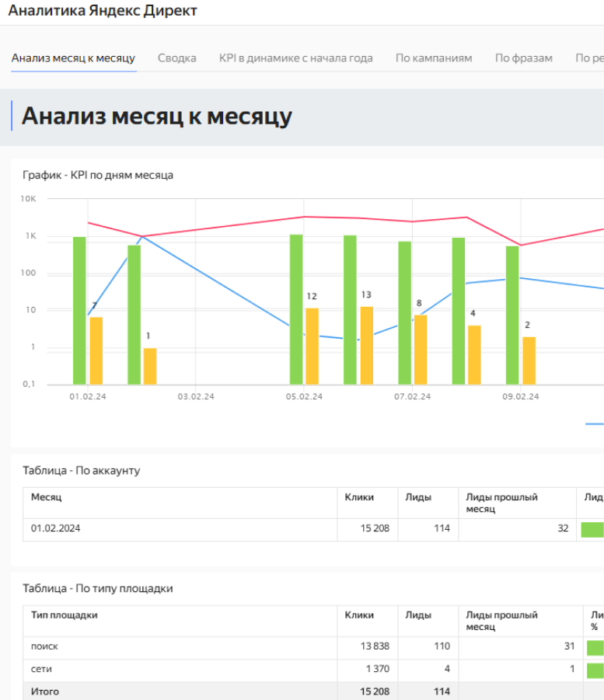This screenshot has width=604, height=700.
Task: Toggle the blue line legend marker below chart
Action: (594, 424)
